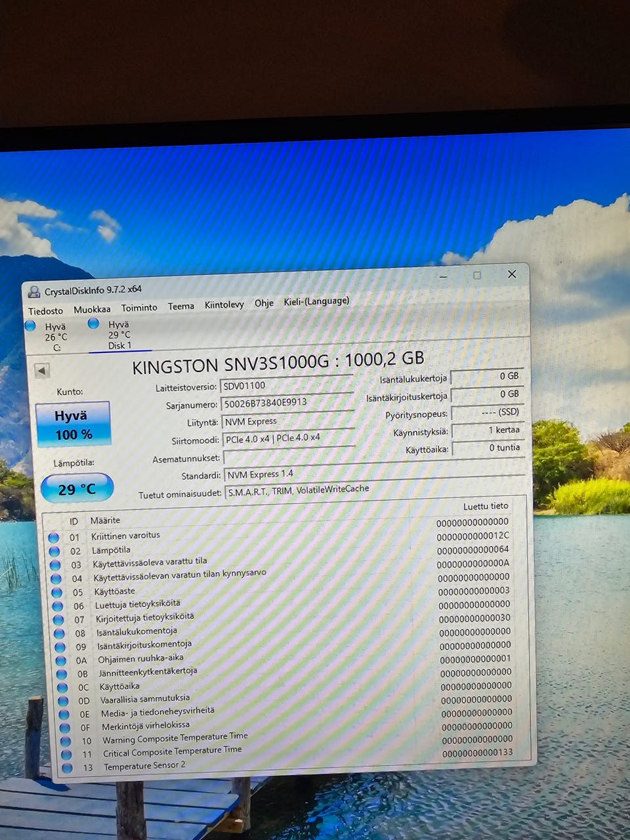Click the Laitteistoversio field SDV01100
This screenshot has height=840, width=630.
tap(287, 385)
